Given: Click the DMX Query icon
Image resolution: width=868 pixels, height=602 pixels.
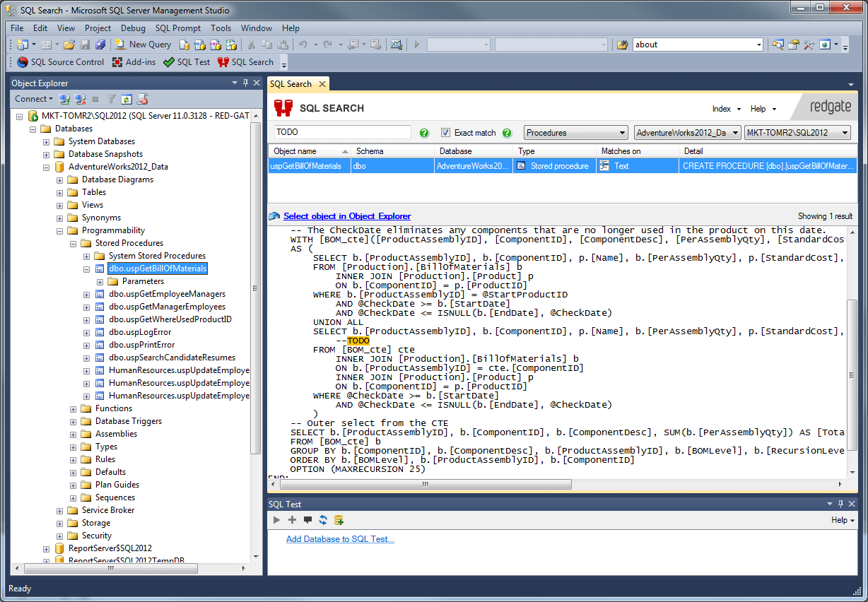Looking at the screenshot, I should (x=215, y=45).
